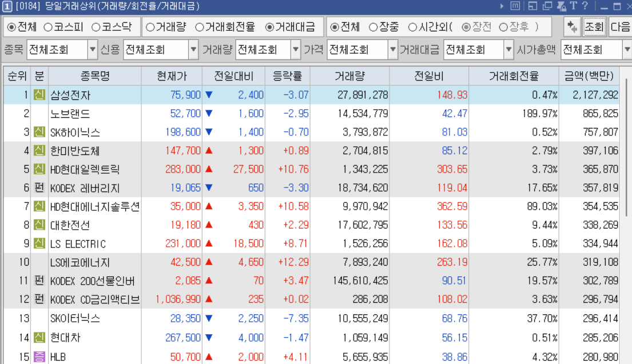Click price 283,000 of HD현대일렉트릭
The height and width of the screenshot is (364, 632).
(182, 169)
